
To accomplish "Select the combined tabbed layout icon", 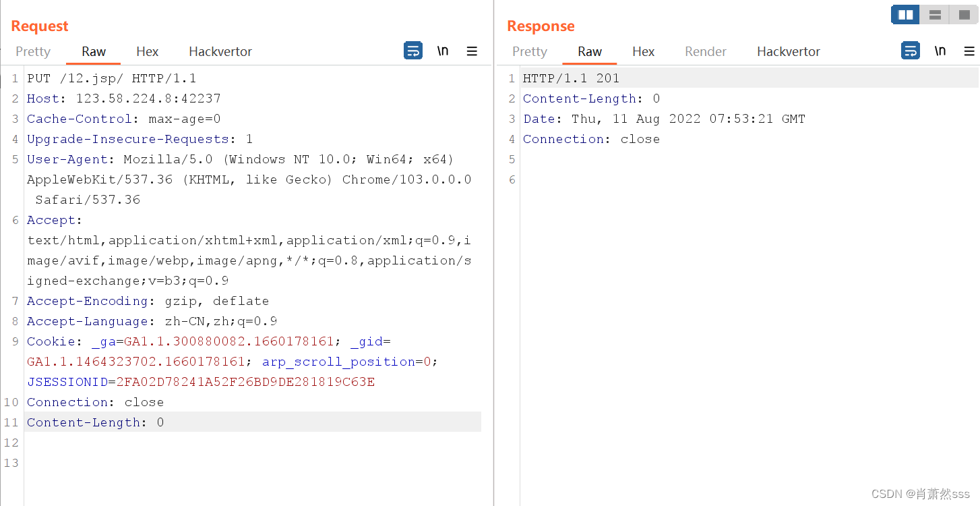I will pyautogui.click(x=964, y=15).
